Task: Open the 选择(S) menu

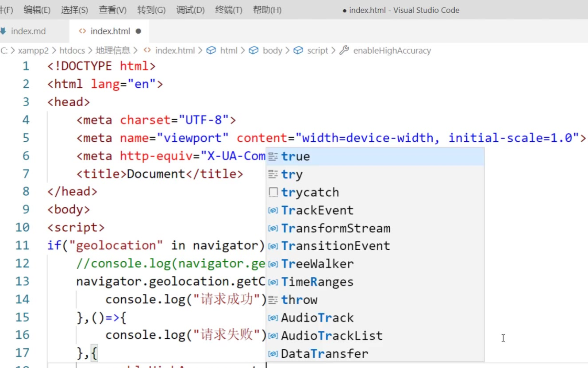Action: click(x=74, y=10)
